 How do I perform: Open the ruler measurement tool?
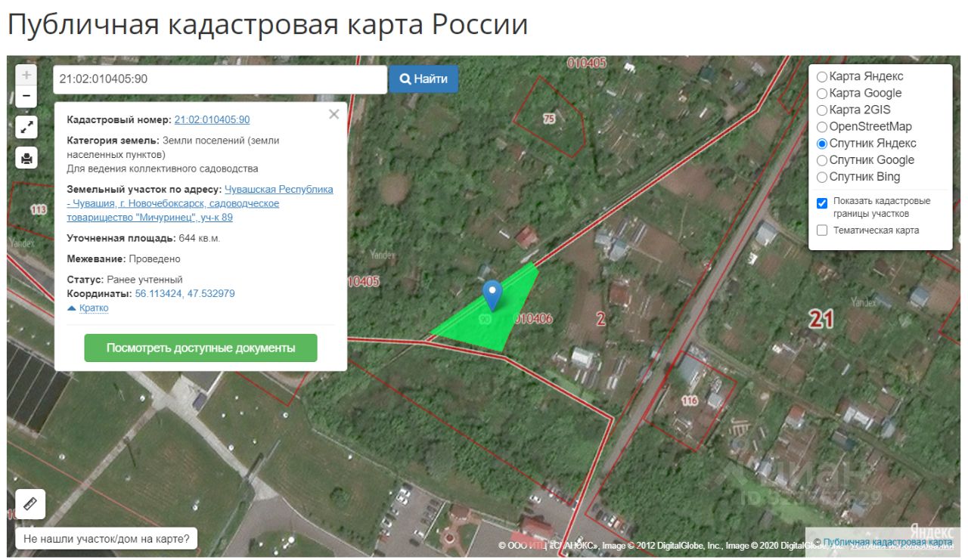[x=30, y=504]
